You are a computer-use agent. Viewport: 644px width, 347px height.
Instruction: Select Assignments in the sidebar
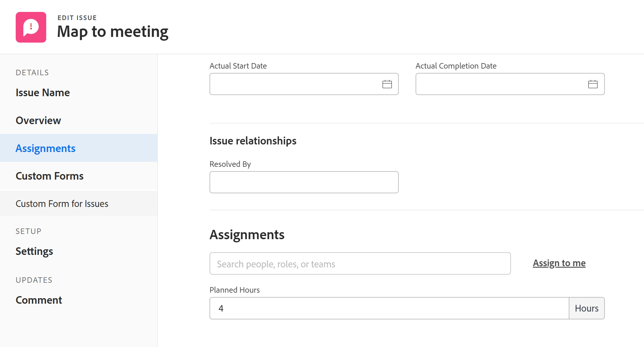point(46,148)
